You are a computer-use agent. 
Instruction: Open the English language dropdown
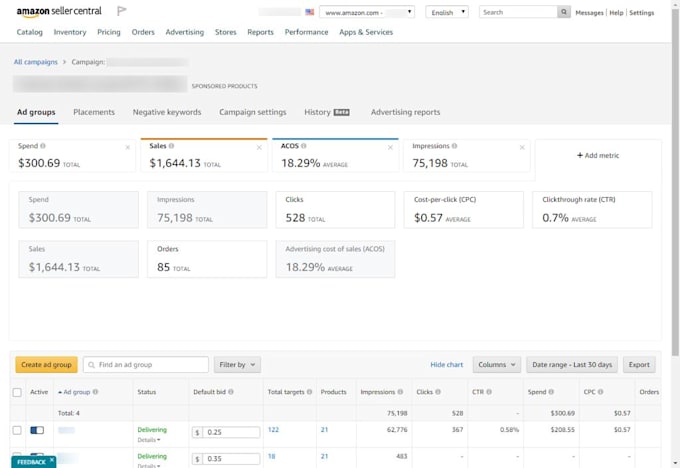447,12
